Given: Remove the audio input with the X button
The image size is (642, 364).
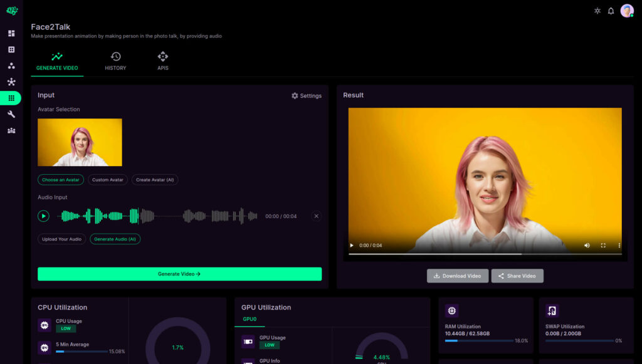Looking at the screenshot, I should coord(316,216).
